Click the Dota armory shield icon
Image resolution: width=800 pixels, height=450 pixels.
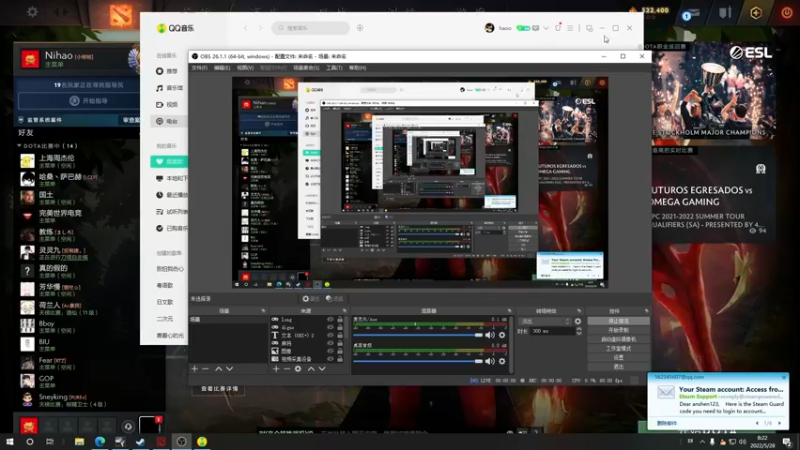(724, 12)
